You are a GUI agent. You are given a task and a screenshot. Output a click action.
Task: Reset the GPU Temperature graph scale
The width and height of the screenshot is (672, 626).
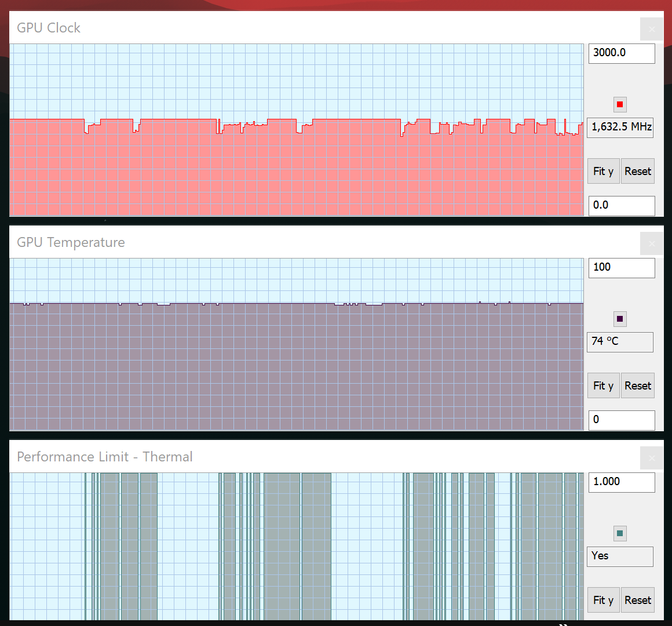tap(637, 385)
